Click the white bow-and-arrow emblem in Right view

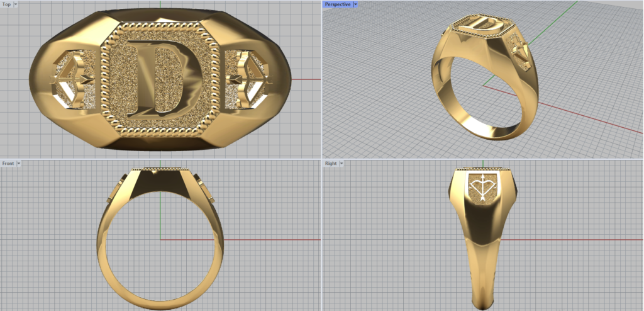[x=482, y=188]
